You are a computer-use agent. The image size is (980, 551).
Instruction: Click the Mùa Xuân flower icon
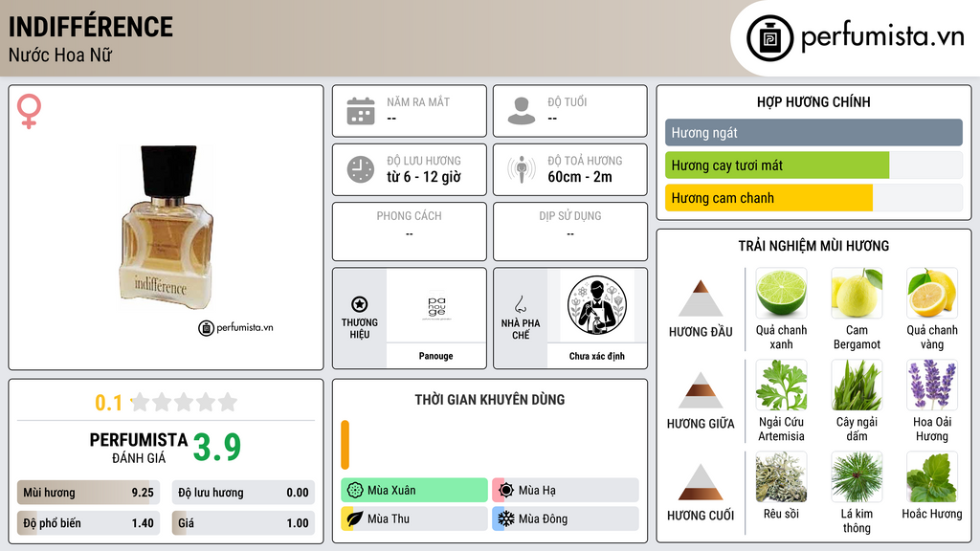pyautogui.click(x=355, y=491)
